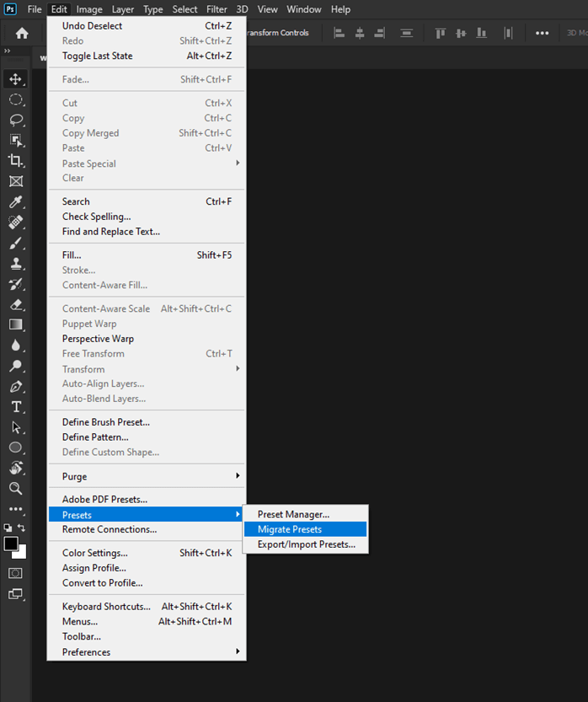Open the Filter menu
This screenshot has width=588, height=702.
coord(216,9)
